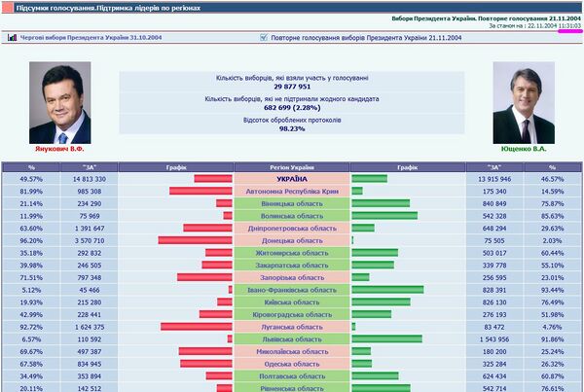Open the Vinnytsia oblast region

click(292, 203)
